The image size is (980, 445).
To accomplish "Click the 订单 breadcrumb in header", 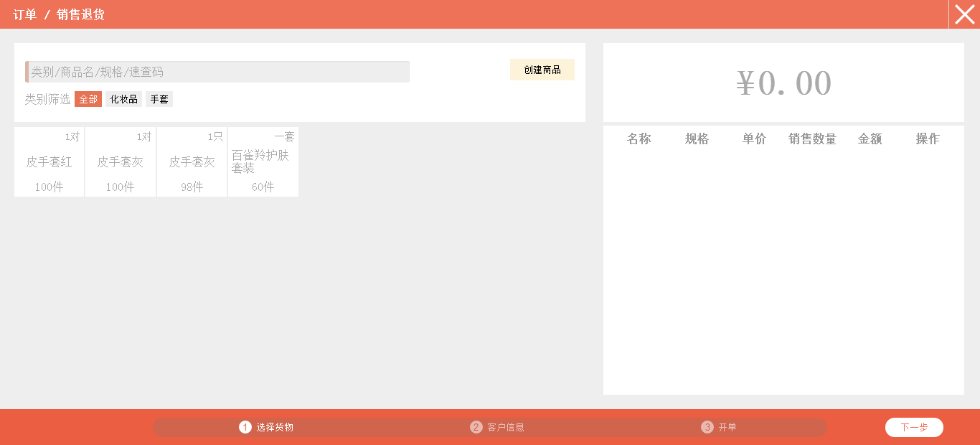I will [x=25, y=14].
